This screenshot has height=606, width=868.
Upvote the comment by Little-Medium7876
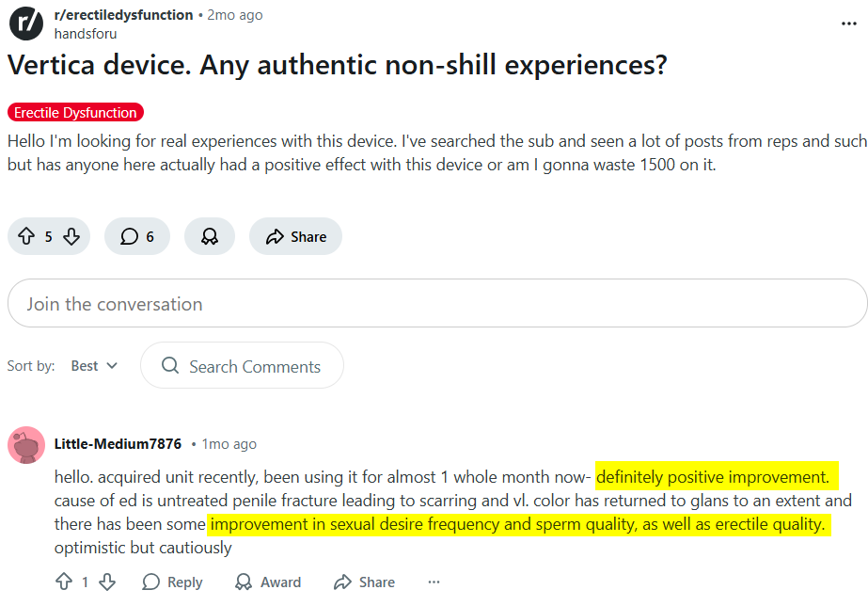(63, 582)
